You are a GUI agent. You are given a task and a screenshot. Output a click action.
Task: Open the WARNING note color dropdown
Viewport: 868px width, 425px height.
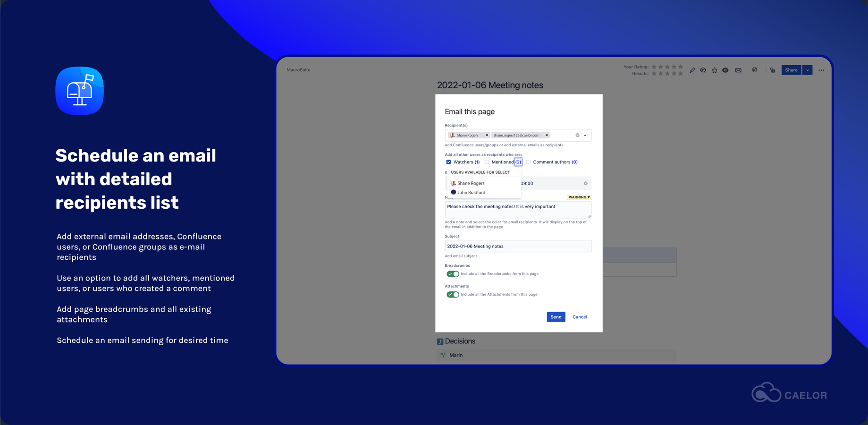(x=579, y=197)
